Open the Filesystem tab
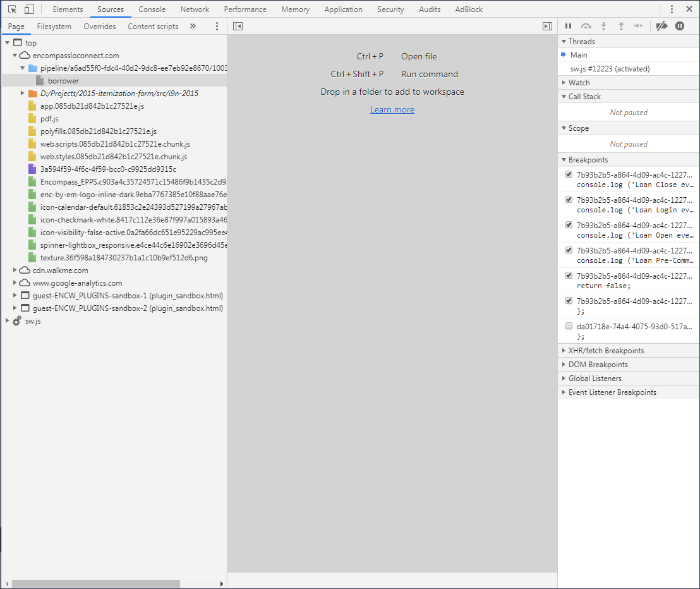 click(54, 26)
